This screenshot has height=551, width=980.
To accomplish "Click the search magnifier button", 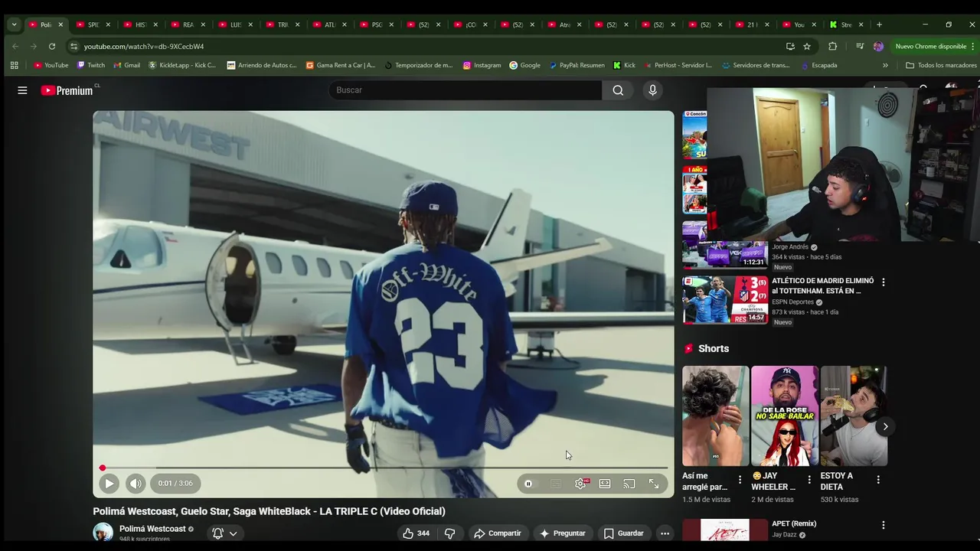I will [x=618, y=90].
